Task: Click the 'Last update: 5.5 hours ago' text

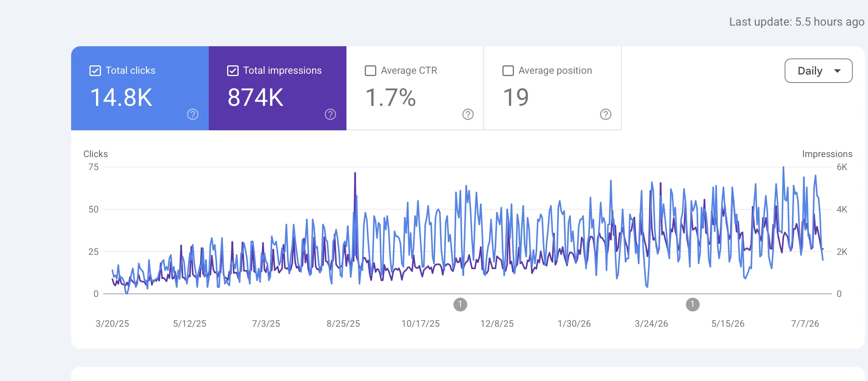Action: click(x=797, y=22)
